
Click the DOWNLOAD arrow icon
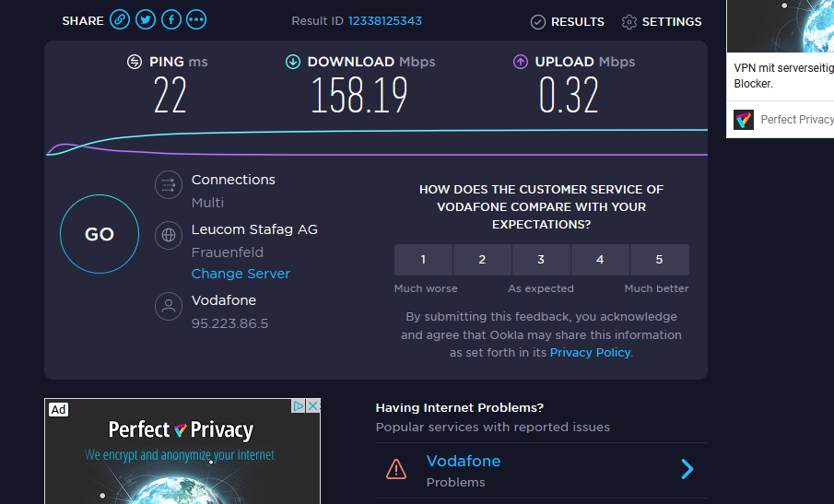coord(292,62)
